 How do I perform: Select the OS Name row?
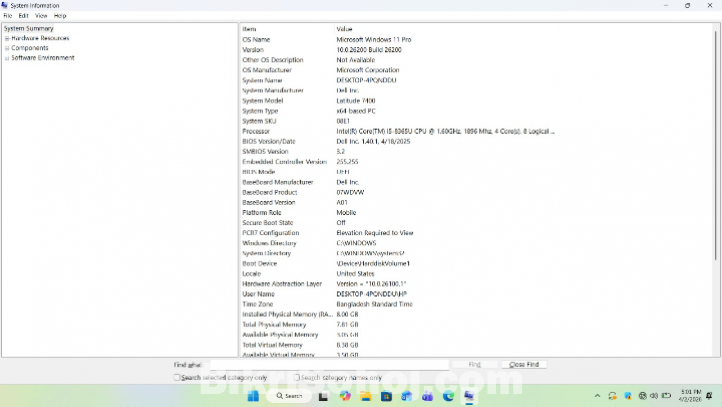477,40
